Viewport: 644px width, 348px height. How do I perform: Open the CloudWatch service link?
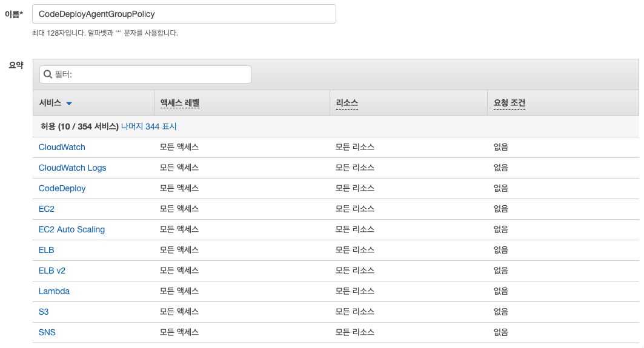point(62,147)
